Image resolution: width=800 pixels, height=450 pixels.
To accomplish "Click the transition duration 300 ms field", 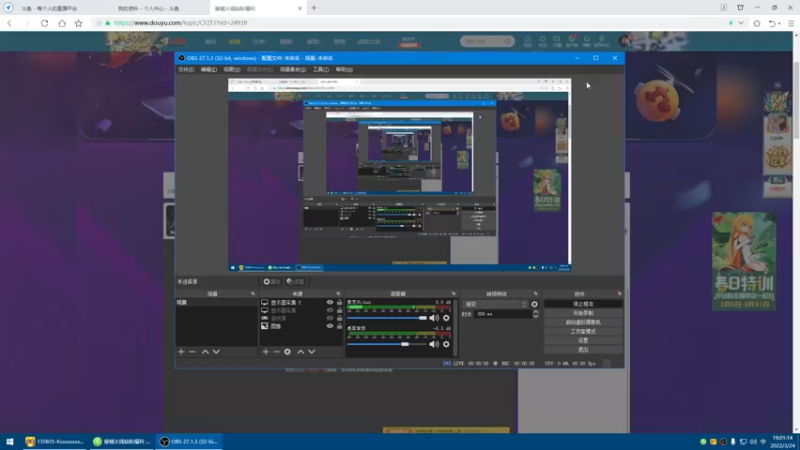I will click(503, 314).
